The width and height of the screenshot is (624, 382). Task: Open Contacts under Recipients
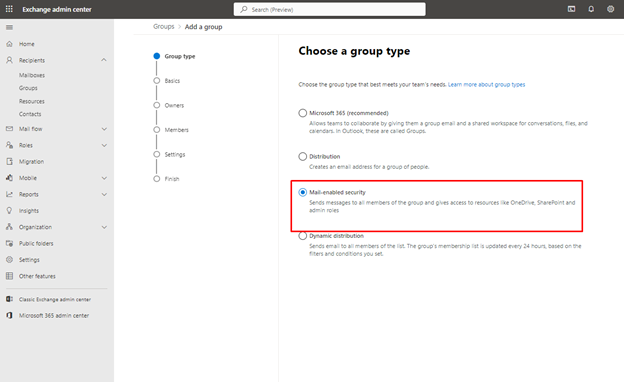pyautogui.click(x=30, y=114)
